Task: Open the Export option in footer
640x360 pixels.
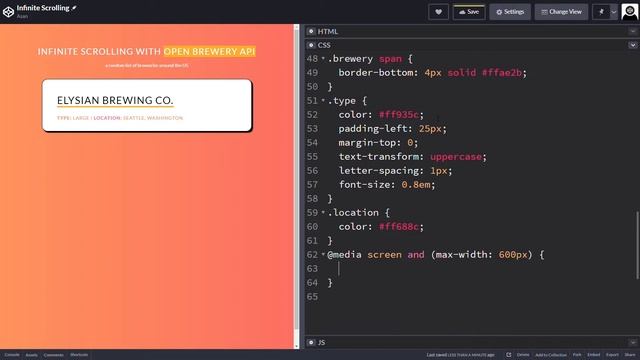Action: tap(612, 355)
